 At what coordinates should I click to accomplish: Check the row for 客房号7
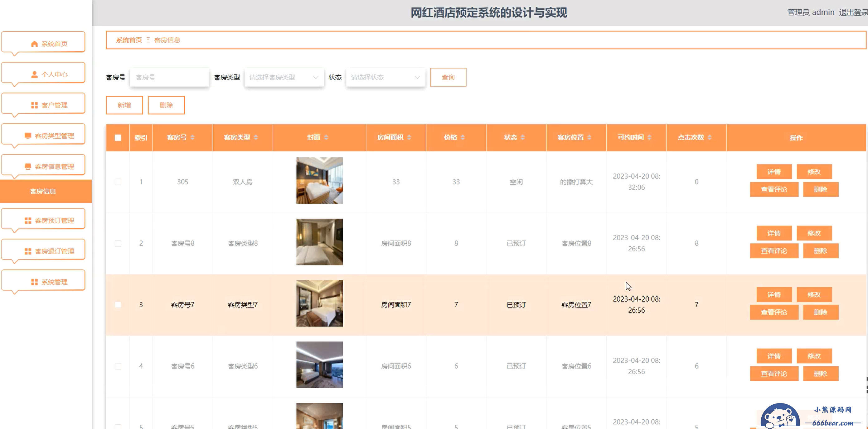[x=118, y=304]
